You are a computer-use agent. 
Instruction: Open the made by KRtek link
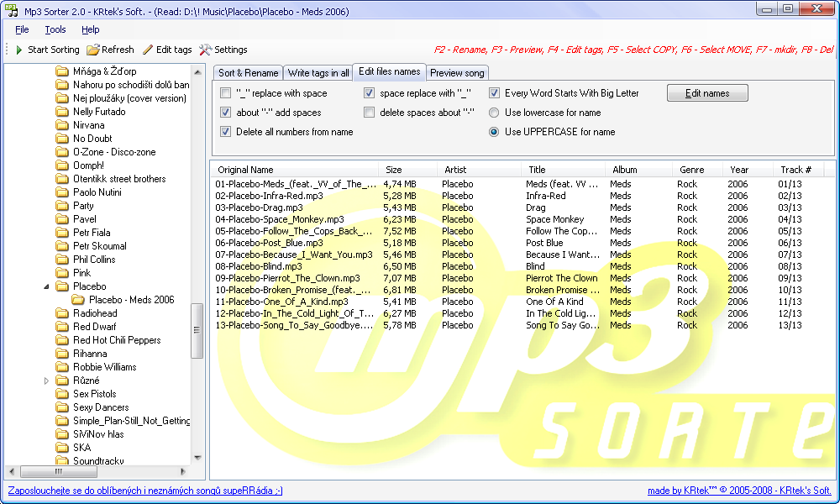click(x=739, y=491)
